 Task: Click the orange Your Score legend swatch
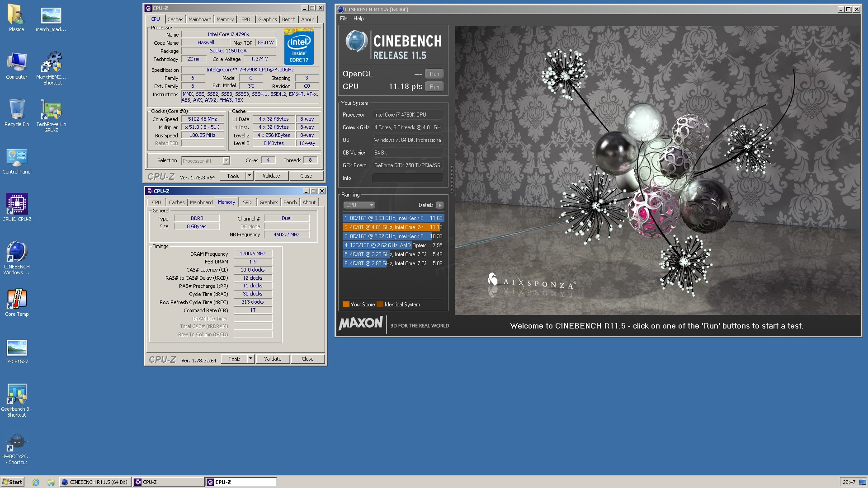pyautogui.click(x=346, y=305)
